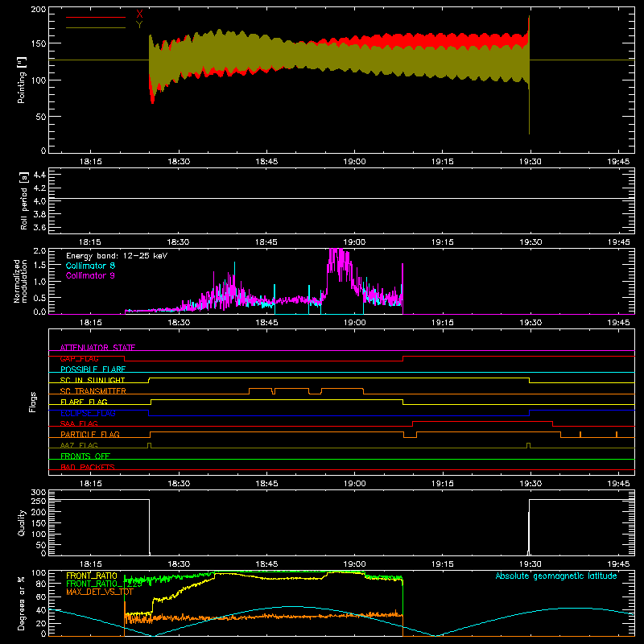The width and height of the screenshot is (644, 644).
Task: Click the A4Z_FLAG label
Action: [x=79, y=445]
